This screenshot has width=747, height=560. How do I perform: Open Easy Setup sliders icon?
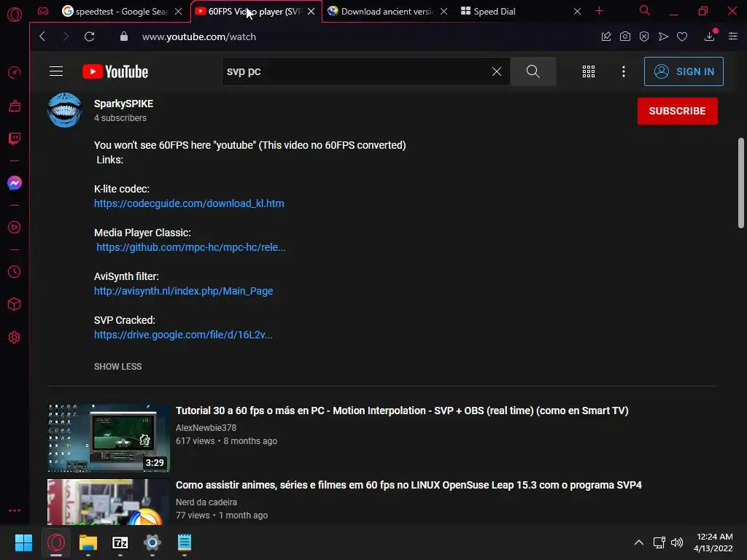click(733, 36)
